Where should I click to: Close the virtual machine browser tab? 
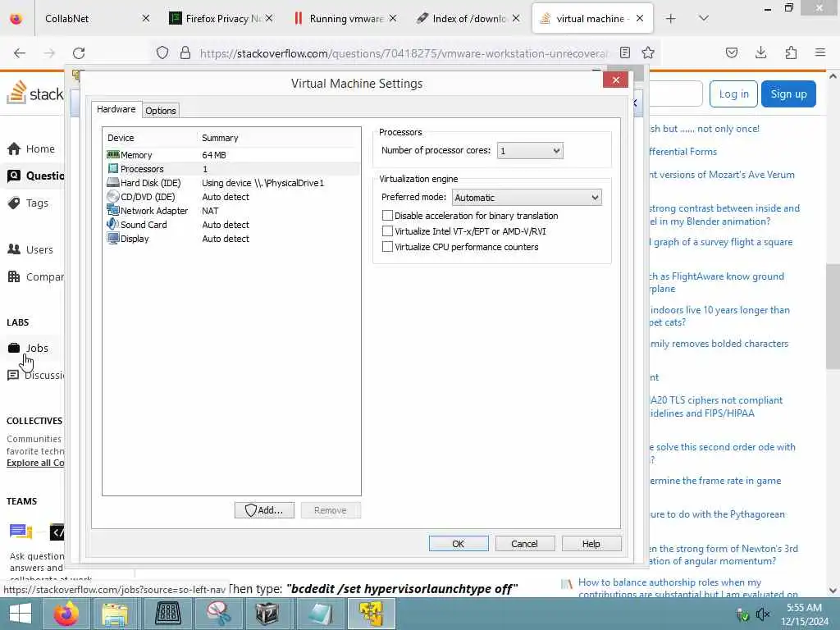[640, 19]
